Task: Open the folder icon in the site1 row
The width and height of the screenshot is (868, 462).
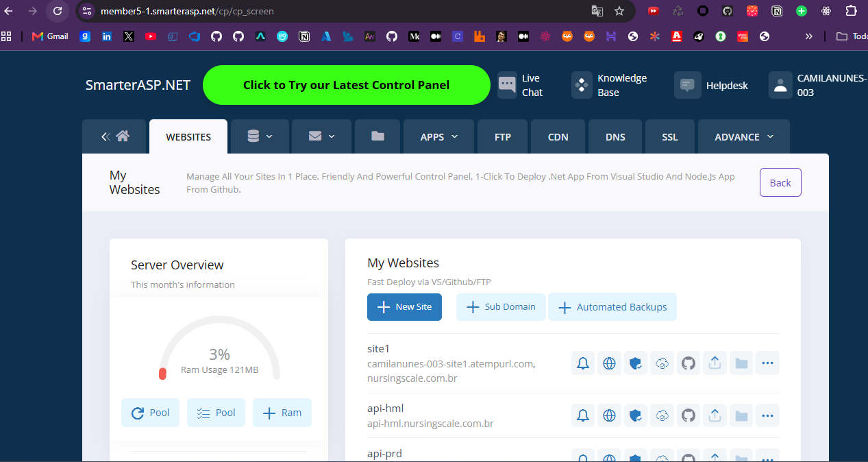Action: (741, 363)
